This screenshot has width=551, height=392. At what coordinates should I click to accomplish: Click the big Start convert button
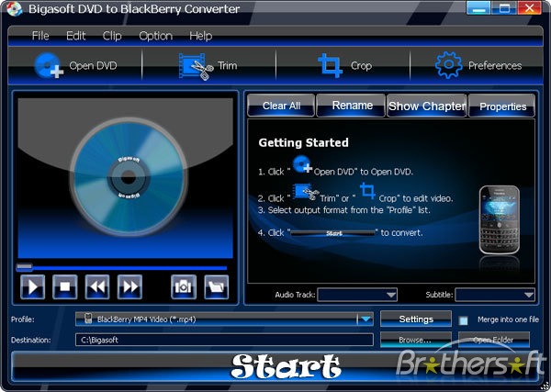click(x=275, y=366)
